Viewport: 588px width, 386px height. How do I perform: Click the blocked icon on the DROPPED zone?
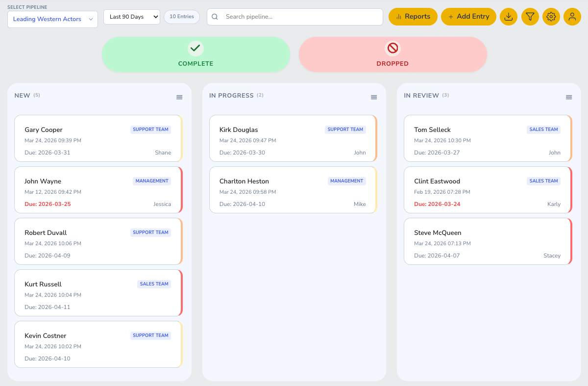[392, 48]
